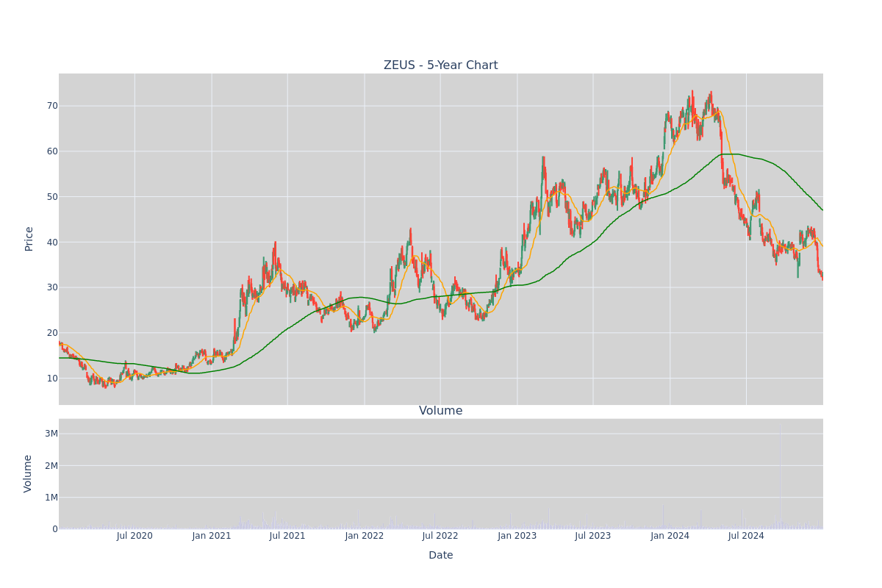Click the price axis value '30'
This screenshot has width=882, height=588.
pyautogui.click(x=52, y=287)
